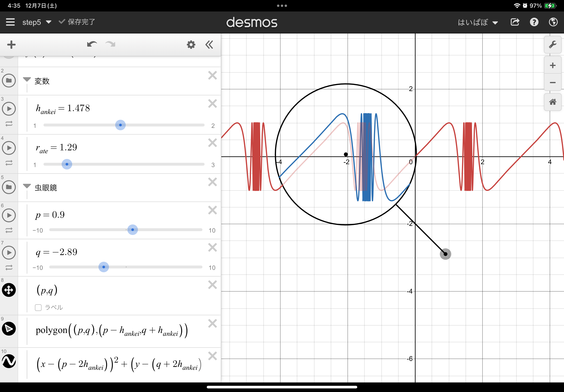Collapse the 虫眼鏡 folder
Image resolution: width=564 pixels, height=392 pixels.
pyautogui.click(x=27, y=186)
